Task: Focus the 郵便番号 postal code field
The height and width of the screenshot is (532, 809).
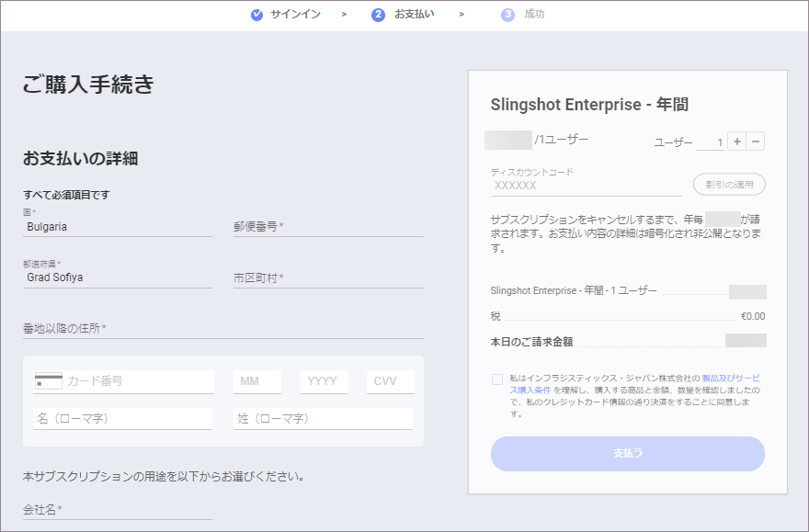Action: pos(328,226)
